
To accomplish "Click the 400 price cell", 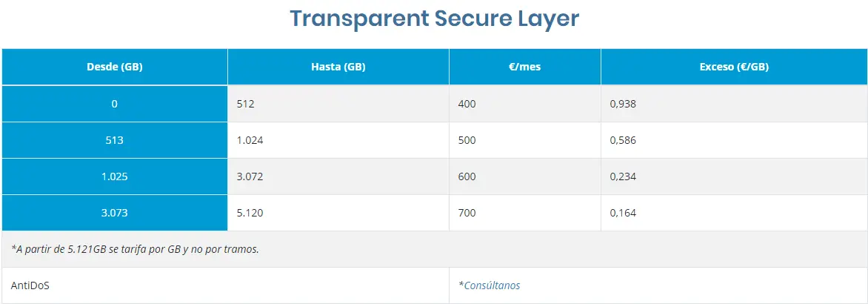I will tap(467, 104).
